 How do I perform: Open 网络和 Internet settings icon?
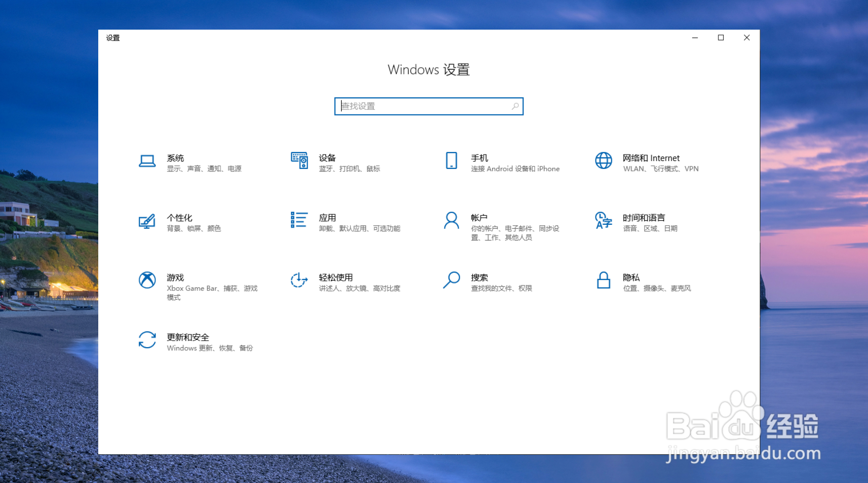click(603, 161)
